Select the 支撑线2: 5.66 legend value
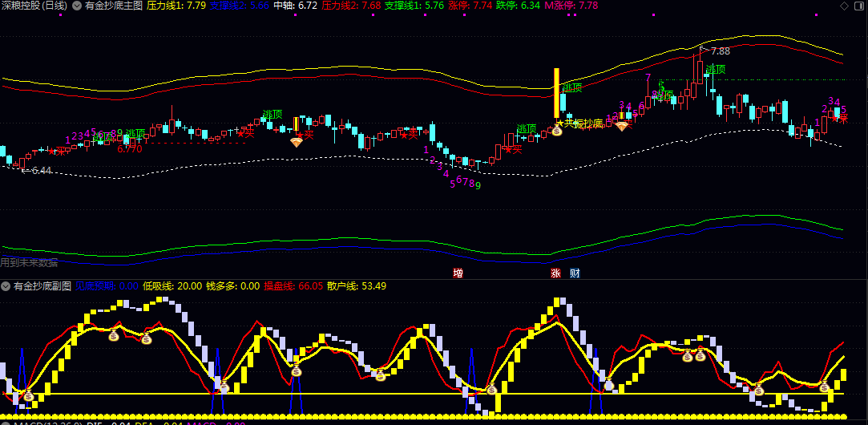 tap(240, 6)
